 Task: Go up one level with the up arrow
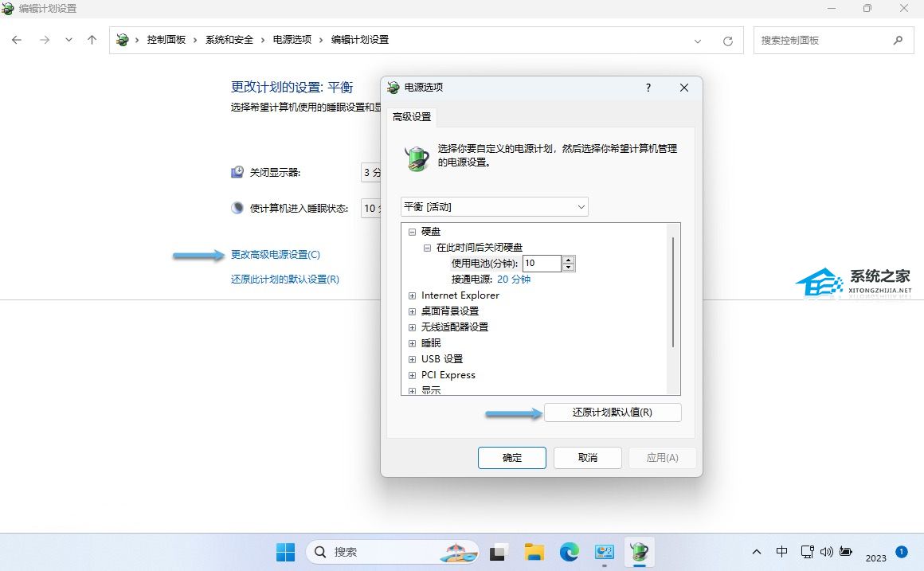pos(92,40)
